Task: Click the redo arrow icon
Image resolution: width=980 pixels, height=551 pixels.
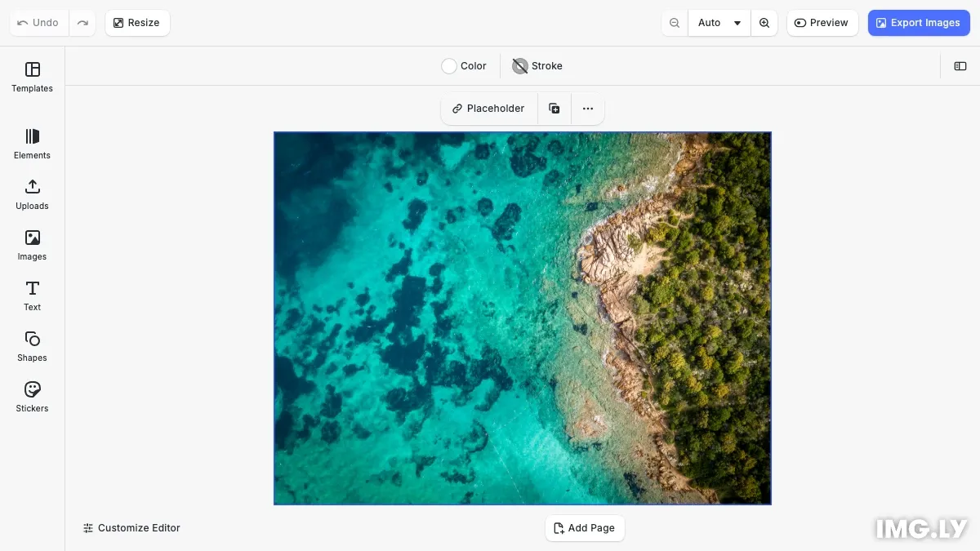Action: [x=82, y=23]
